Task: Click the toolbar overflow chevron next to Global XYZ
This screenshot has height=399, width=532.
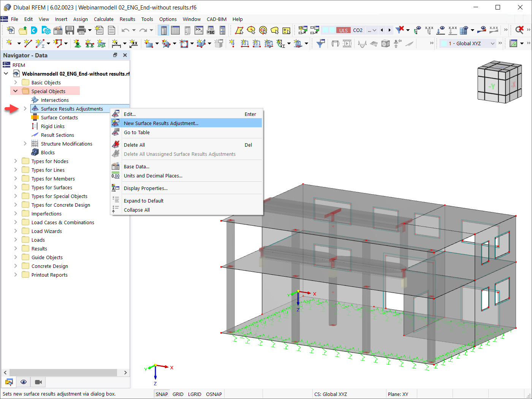Action: point(500,43)
